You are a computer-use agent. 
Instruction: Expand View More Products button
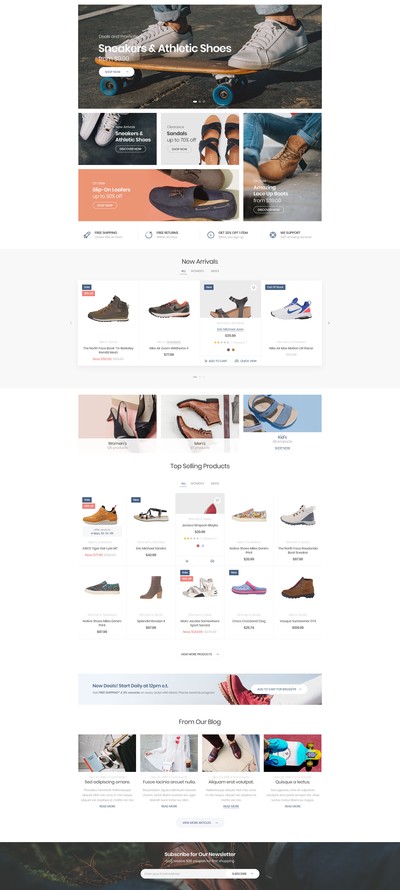200,654
